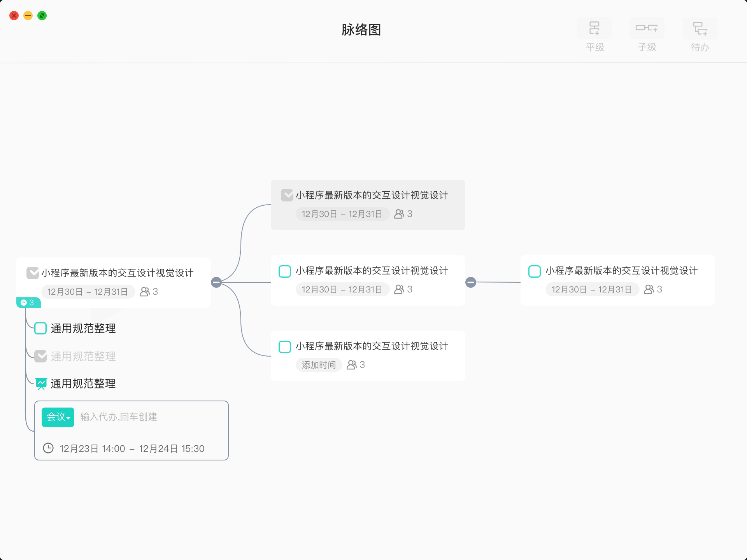Image resolution: width=747 pixels, height=560 pixels.
Task: Click the 待办 add to-do icon
Action: click(x=700, y=28)
